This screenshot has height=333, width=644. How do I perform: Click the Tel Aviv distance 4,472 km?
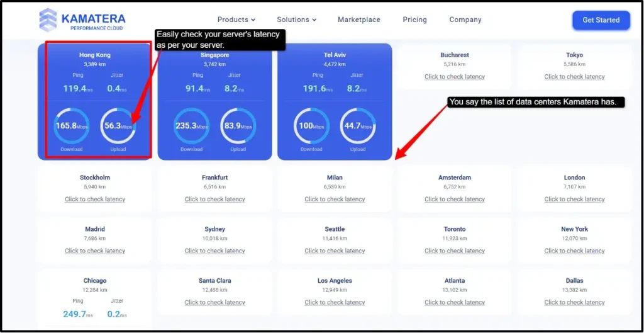(x=335, y=64)
